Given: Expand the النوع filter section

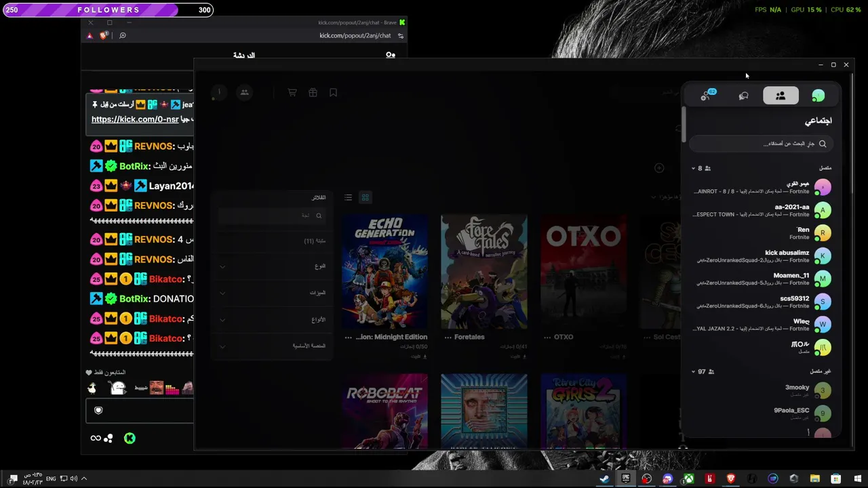Looking at the screenshot, I should point(271,266).
